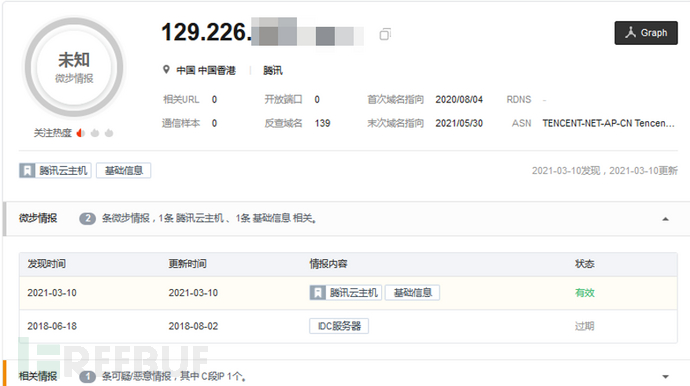Image resolution: width=690 pixels, height=386 pixels.
Task: Click the bookmark icon in the 2021-03-10 table row
Action: [x=317, y=293]
